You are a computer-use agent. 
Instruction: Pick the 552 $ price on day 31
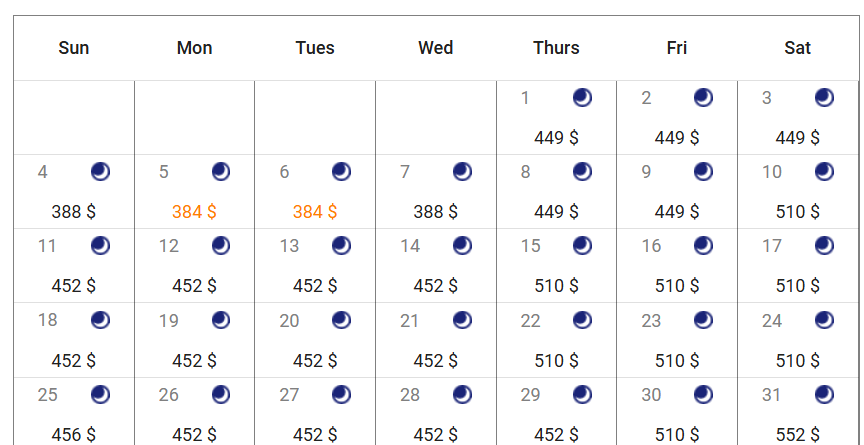pos(797,435)
